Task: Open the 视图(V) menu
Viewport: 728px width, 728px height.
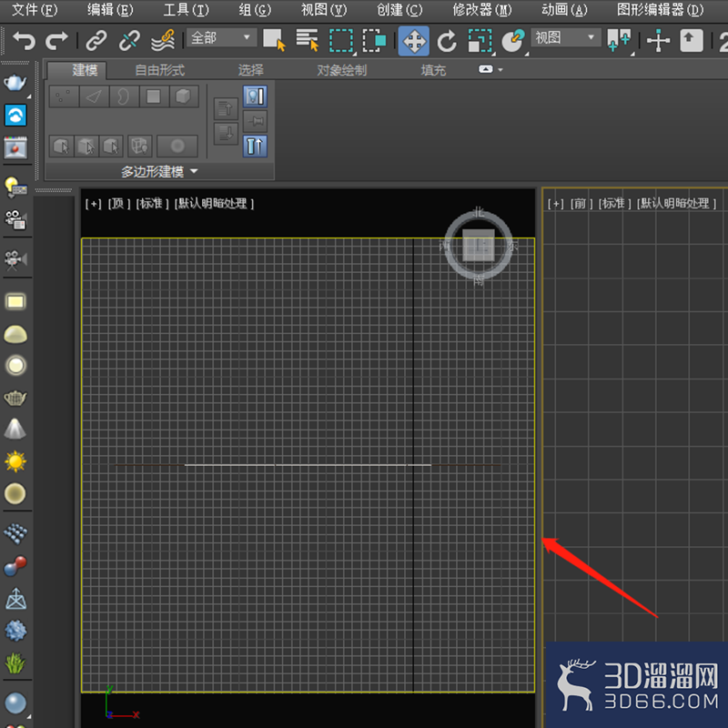Action: click(x=324, y=10)
